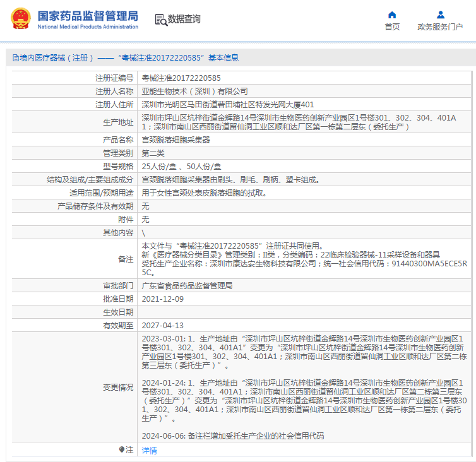Click management category 第二类
476x462 pixels.
(153, 153)
